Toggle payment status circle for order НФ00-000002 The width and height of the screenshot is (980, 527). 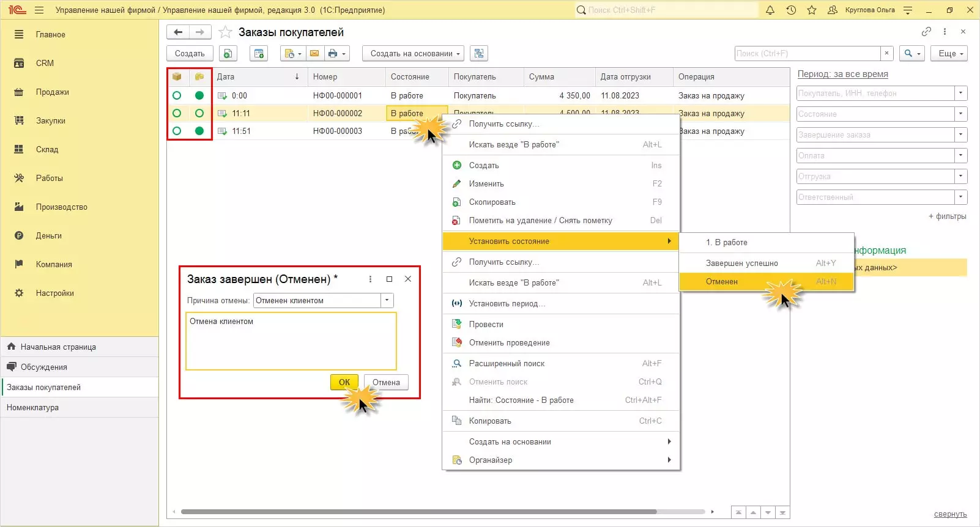tap(199, 113)
